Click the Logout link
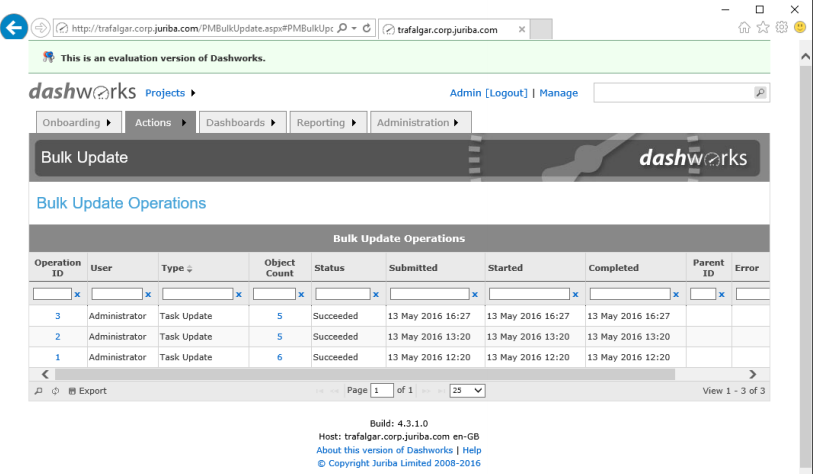The width and height of the screenshot is (813, 474). (x=506, y=93)
